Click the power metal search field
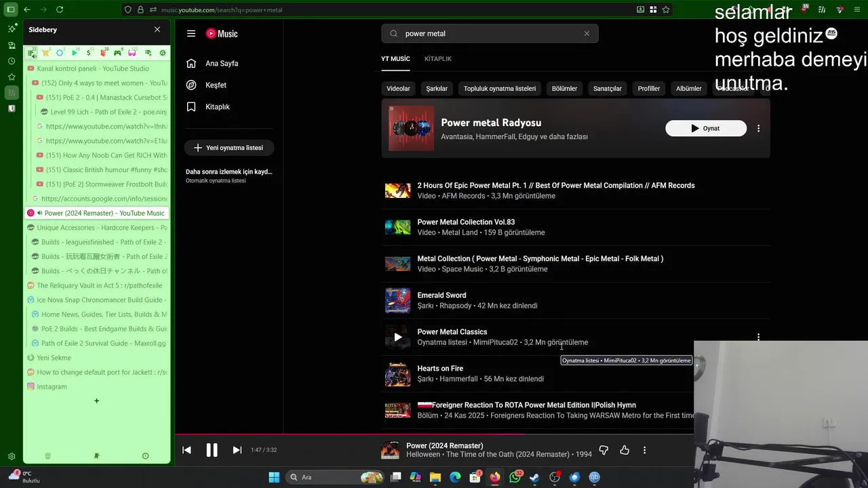This screenshot has height=488, width=868. (x=490, y=33)
